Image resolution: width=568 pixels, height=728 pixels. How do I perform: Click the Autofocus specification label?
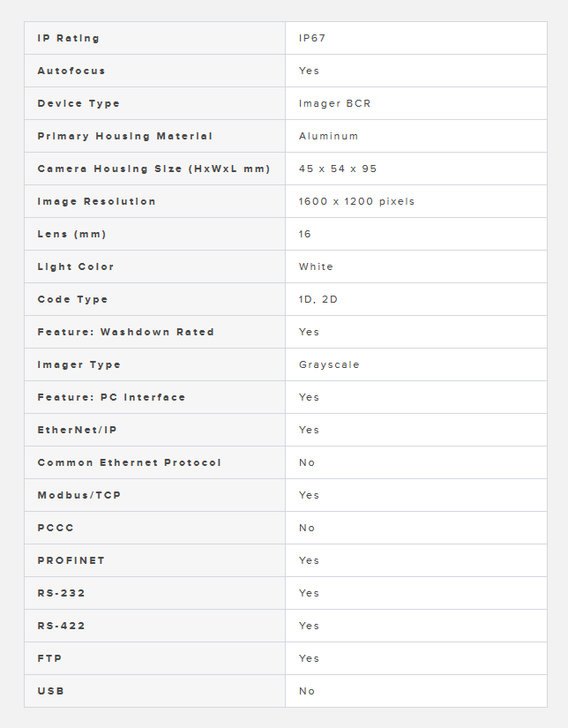coord(71,71)
